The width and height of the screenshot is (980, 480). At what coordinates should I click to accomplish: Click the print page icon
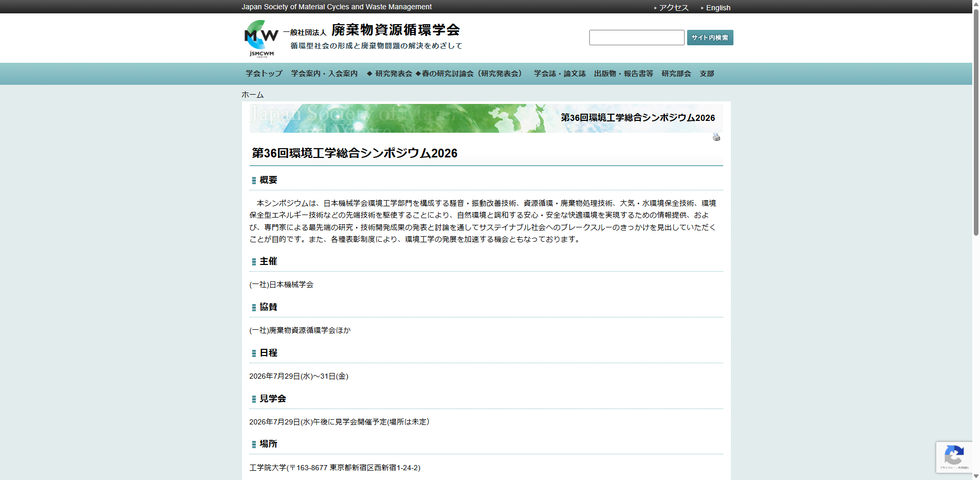tap(716, 136)
